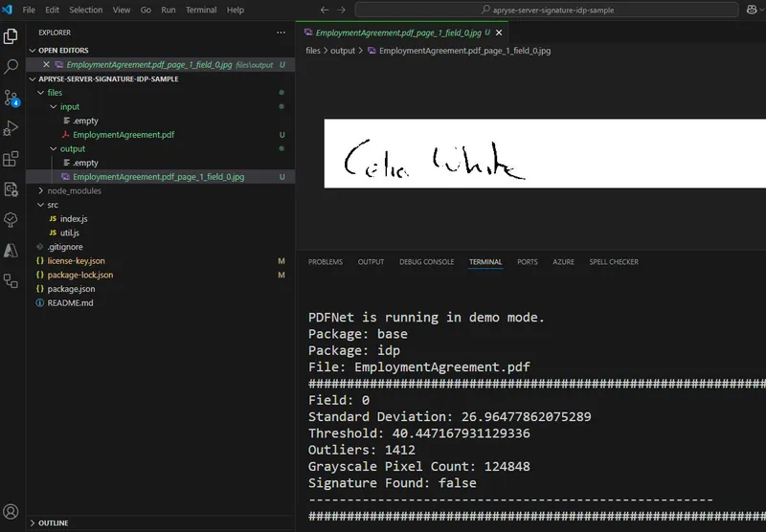Click the image icon in the breadcrumb

click(x=372, y=51)
